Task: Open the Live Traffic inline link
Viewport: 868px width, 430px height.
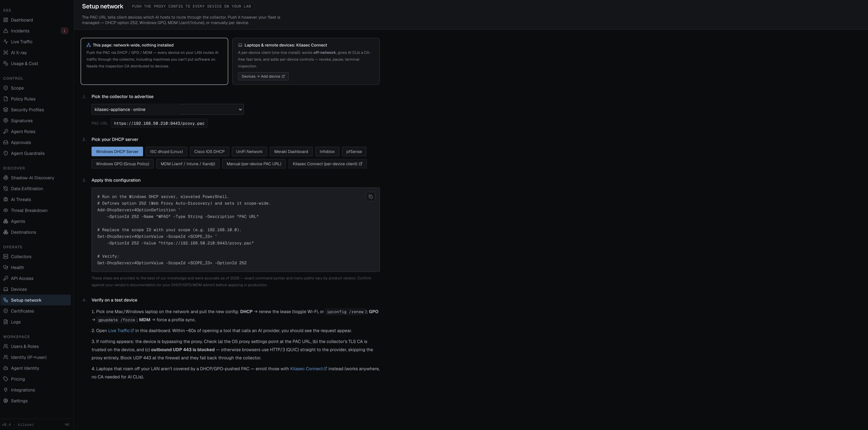Action: click(121, 330)
